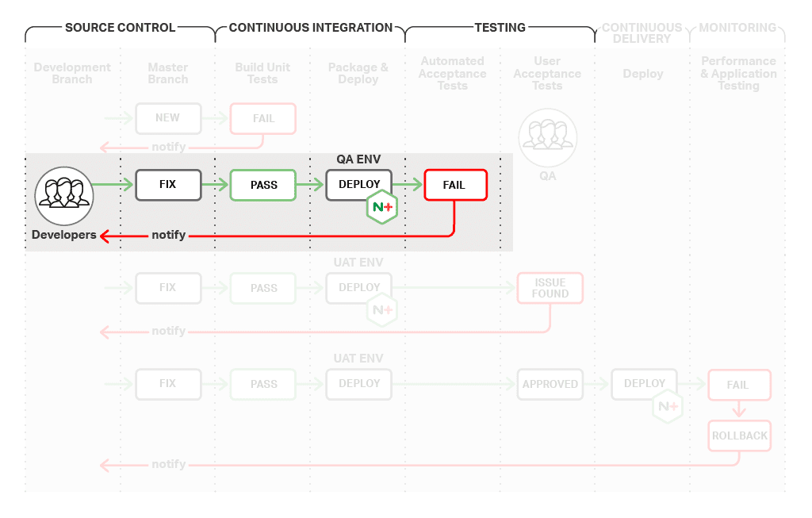
Task: Click the SOURCE CONTROL header
Action: tap(121, 28)
